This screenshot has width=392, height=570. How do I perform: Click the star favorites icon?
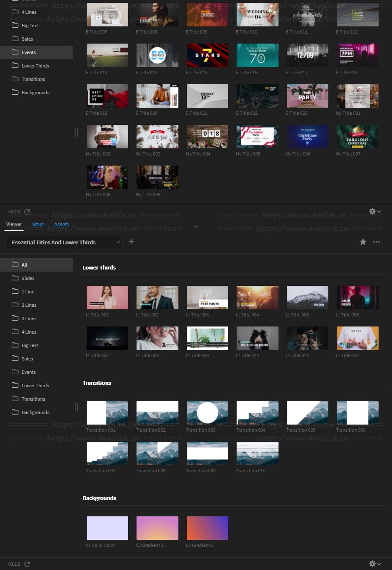363,242
